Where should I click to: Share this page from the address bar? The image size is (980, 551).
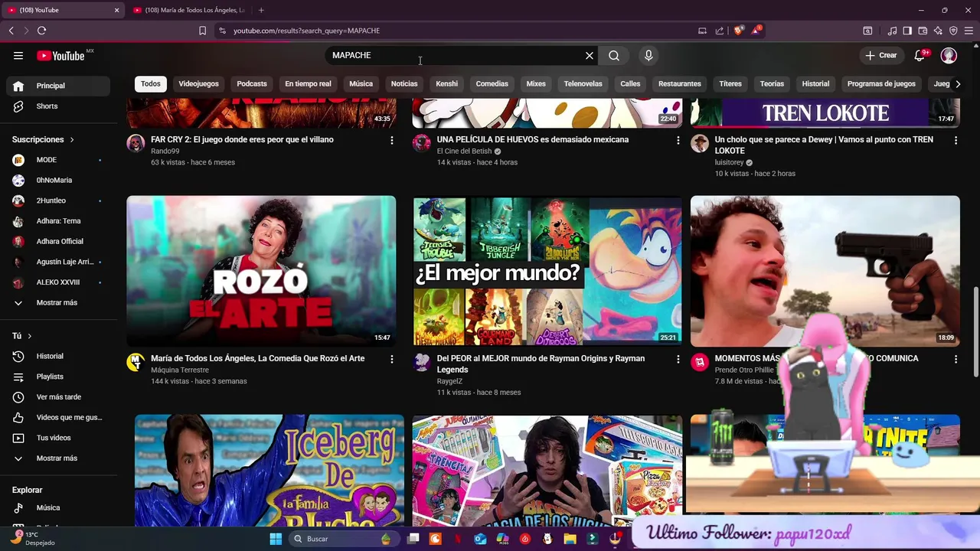720,31
